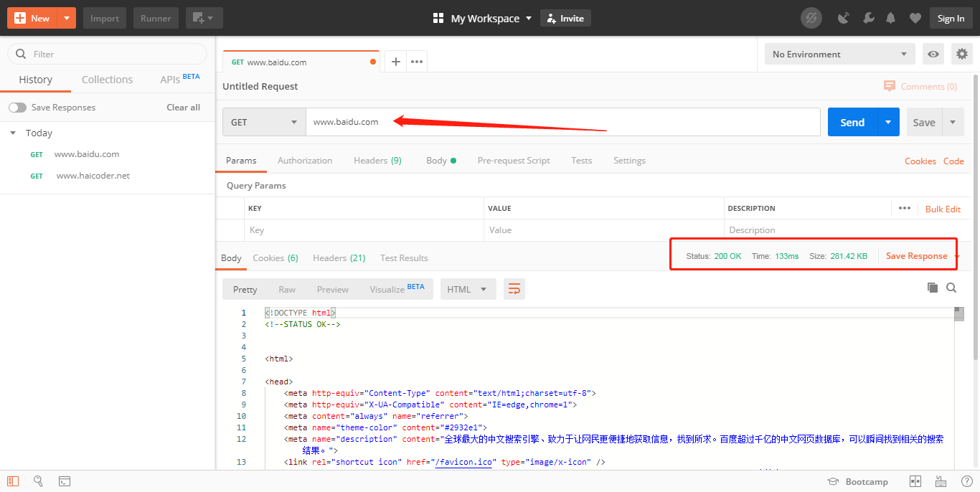Open the wrench settings icon
The image size is (980, 492).
(868, 19)
